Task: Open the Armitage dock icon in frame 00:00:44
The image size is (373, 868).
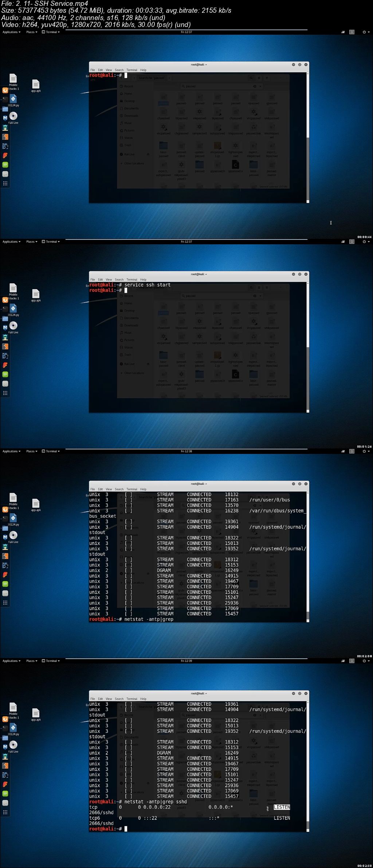Action: point(5,128)
